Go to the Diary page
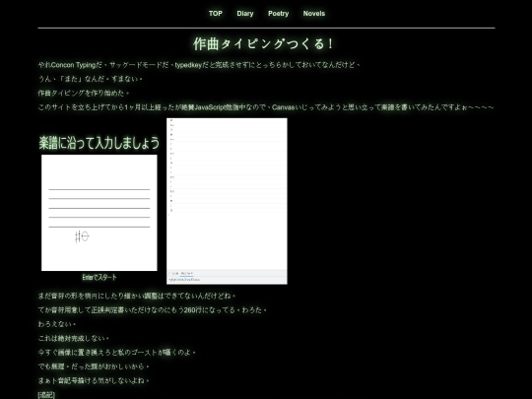The width and height of the screenshot is (532, 399). point(245,14)
